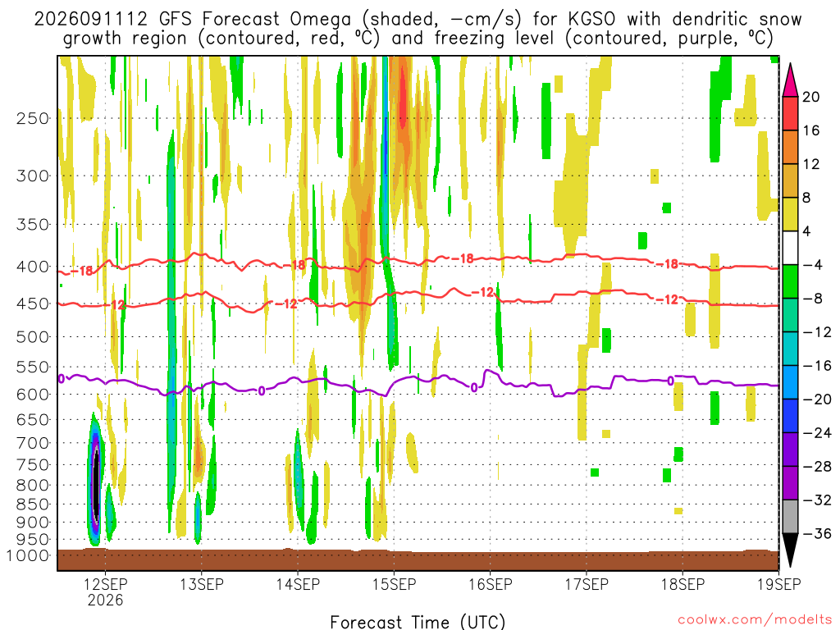Click the 500 pressure level label
This screenshot has width=840, height=630.
(33, 337)
